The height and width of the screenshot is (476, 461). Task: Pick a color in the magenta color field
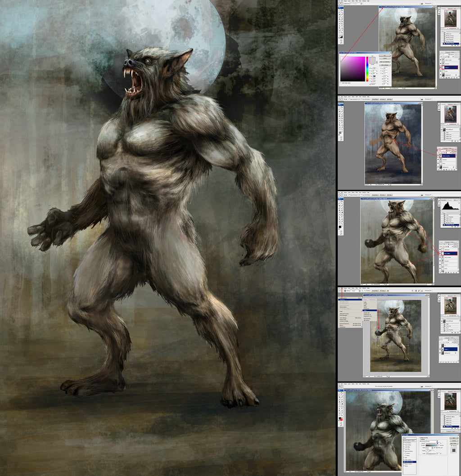[x=353, y=68]
